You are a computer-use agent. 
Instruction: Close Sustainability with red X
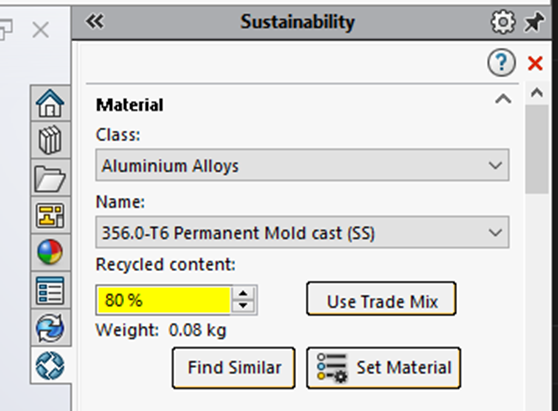pos(535,64)
